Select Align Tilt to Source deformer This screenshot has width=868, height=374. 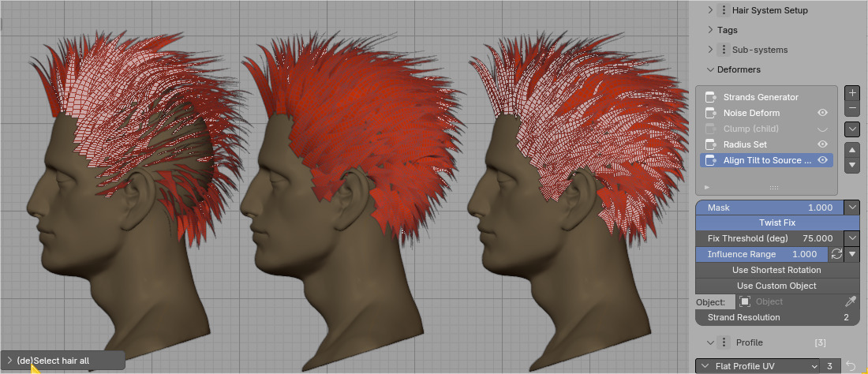pyautogui.click(x=767, y=160)
